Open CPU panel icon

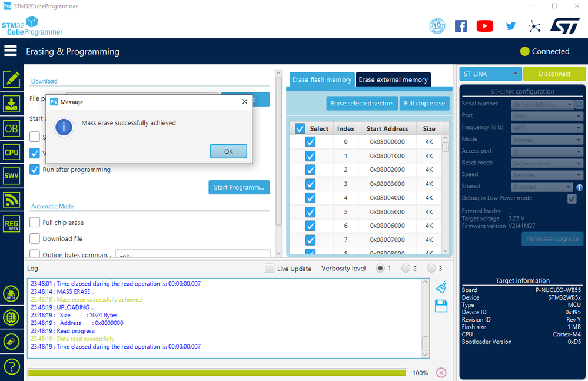(12, 153)
